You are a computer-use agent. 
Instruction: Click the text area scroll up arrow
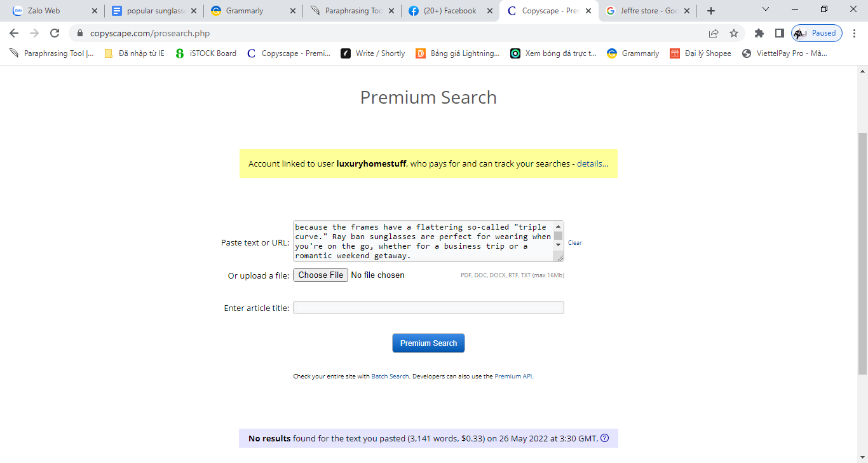(559, 226)
